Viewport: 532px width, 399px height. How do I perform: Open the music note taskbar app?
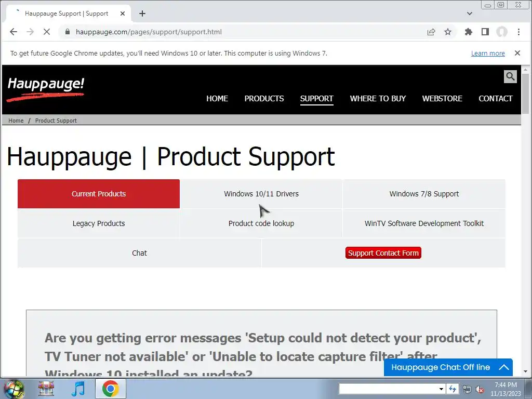78,389
